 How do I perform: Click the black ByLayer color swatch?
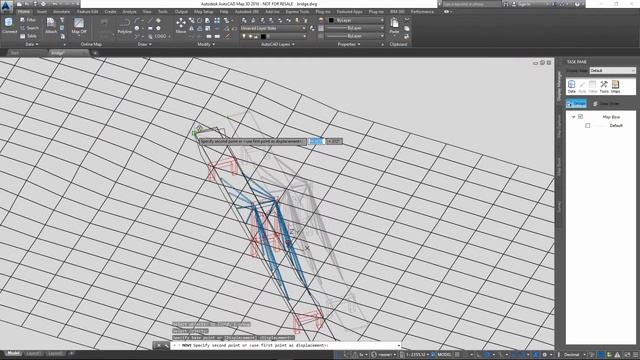331,20
